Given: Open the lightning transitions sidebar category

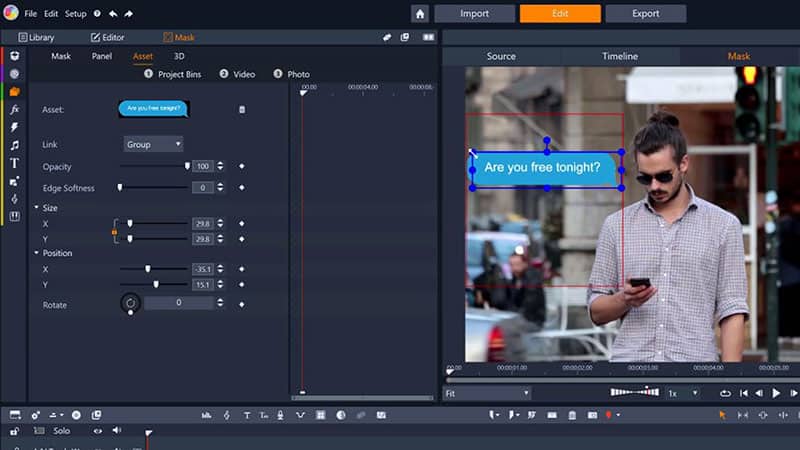Looking at the screenshot, I should click(x=14, y=127).
